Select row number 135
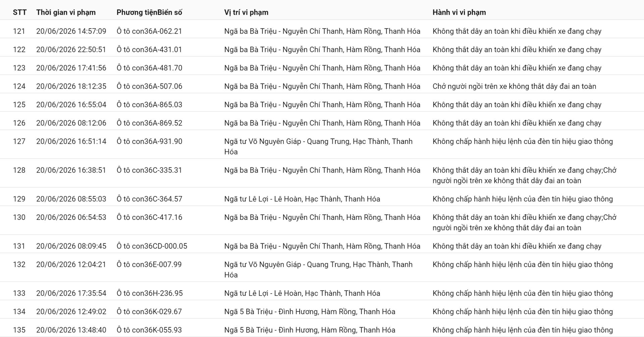The height and width of the screenshot is (337, 644). click(19, 330)
